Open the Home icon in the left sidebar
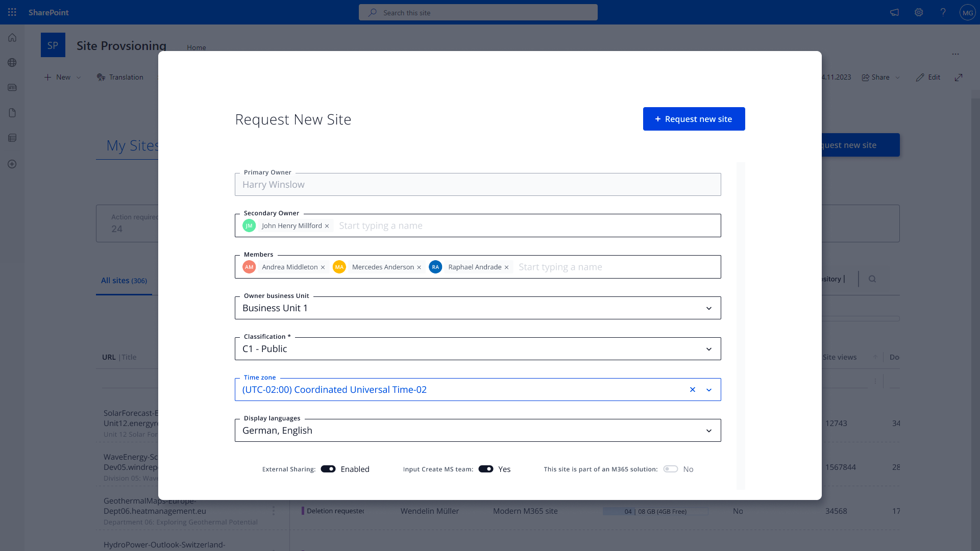Image resolution: width=980 pixels, height=551 pixels. [12, 37]
